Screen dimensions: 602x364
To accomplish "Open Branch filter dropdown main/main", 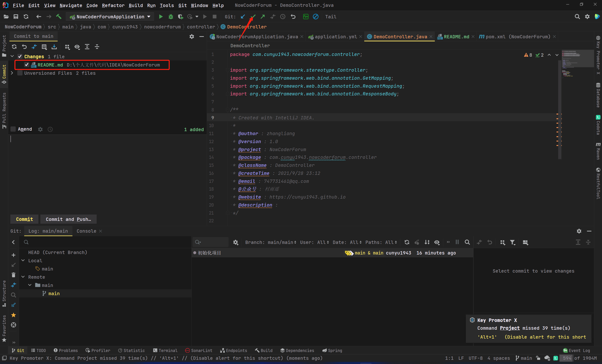I will [271, 242].
